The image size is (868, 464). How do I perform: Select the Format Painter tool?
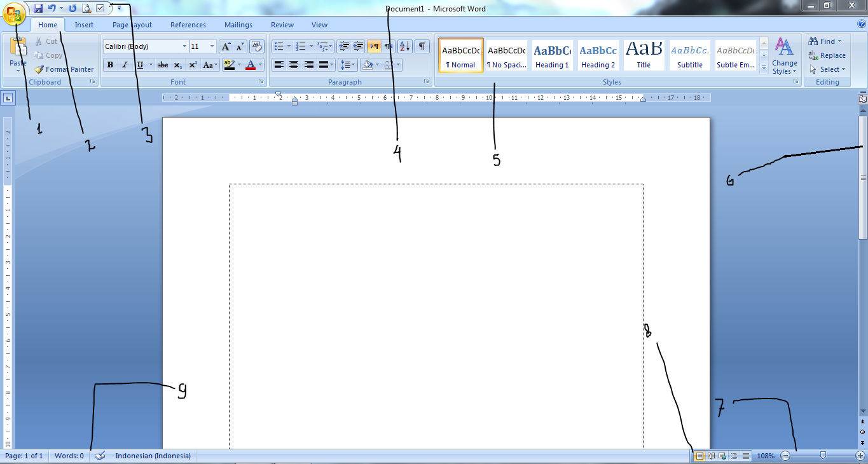click(x=64, y=69)
